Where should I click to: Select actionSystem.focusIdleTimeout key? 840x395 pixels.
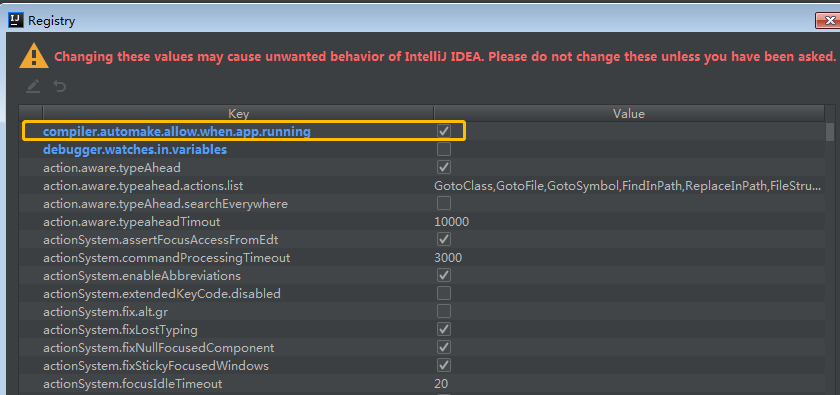coord(133,384)
